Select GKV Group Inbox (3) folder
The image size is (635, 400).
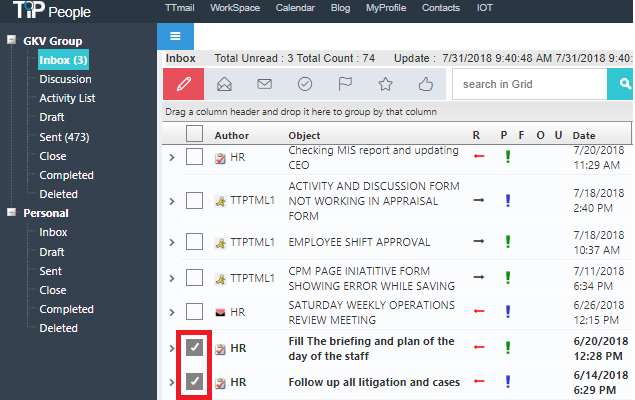[63, 60]
